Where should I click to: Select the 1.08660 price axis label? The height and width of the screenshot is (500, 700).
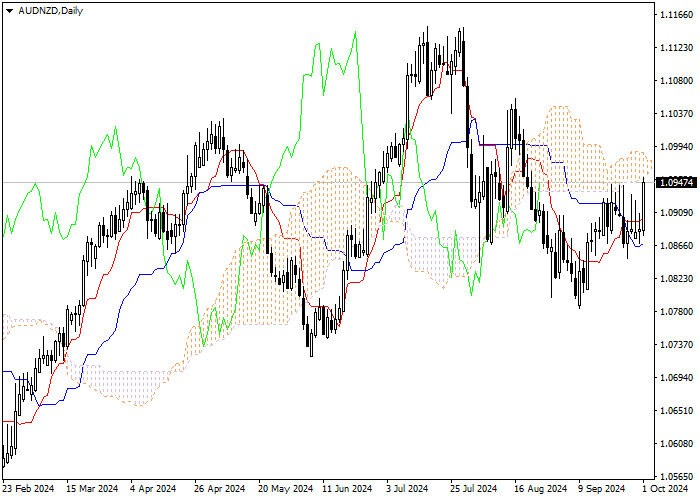point(676,246)
